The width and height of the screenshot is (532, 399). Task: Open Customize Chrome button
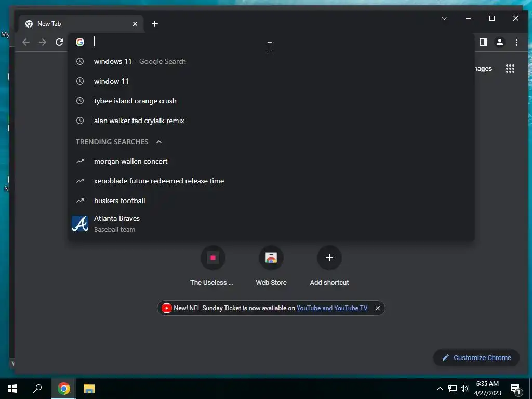pyautogui.click(x=476, y=357)
